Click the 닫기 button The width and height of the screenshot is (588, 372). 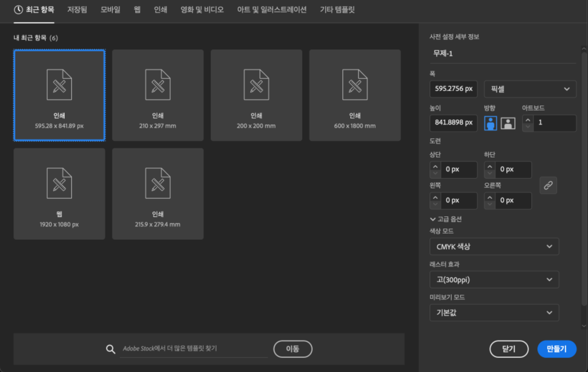(509, 349)
